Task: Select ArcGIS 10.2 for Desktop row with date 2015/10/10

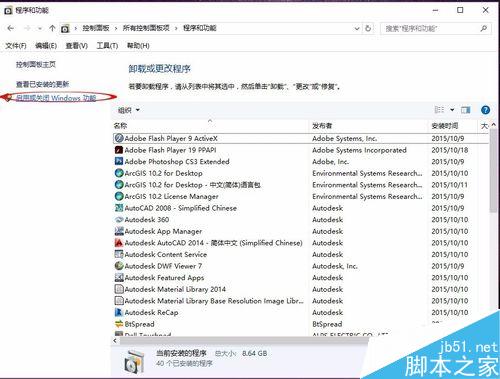Action: point(301,173)
